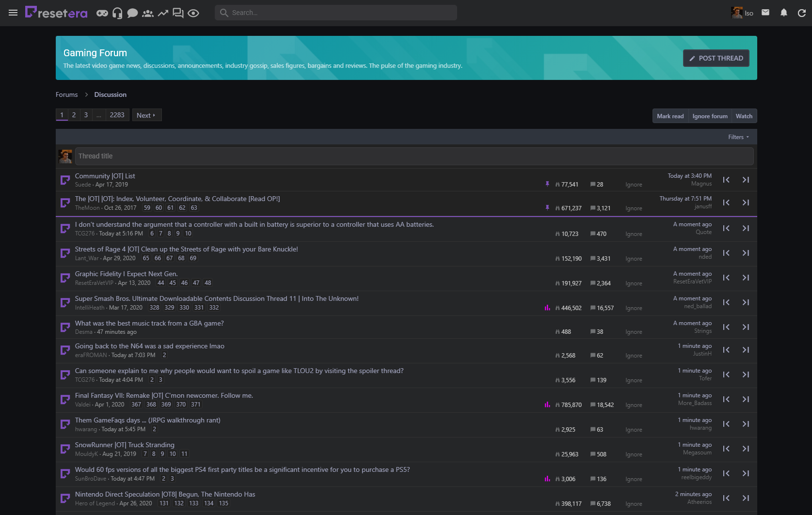
Task: Open the Filters dropdown
Action: click(x=738, y=137)
